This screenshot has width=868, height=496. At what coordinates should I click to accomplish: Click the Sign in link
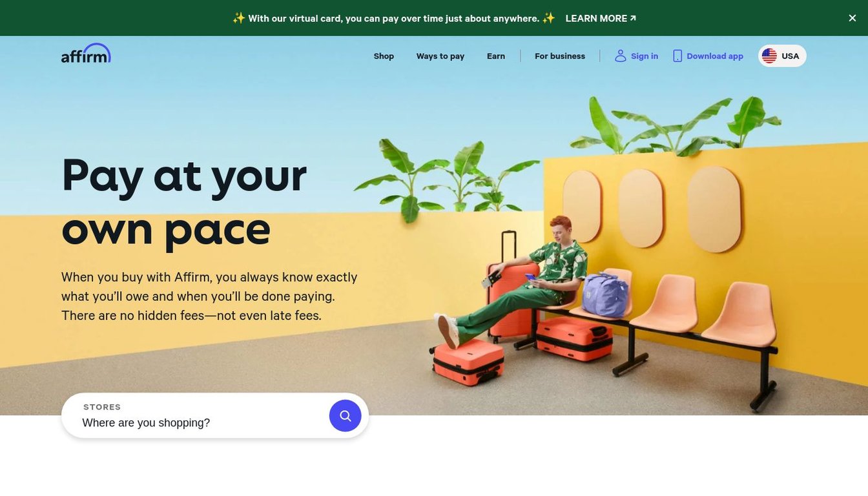click(645, 56)
